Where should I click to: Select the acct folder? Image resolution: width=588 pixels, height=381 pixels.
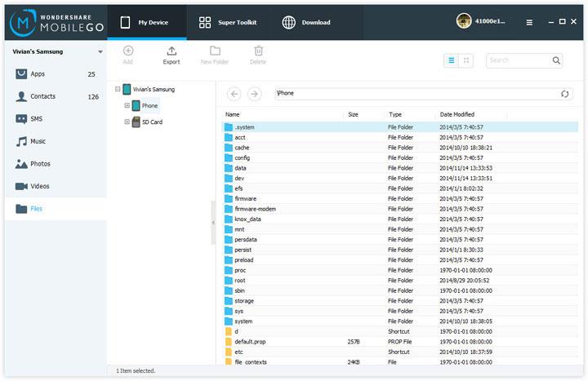coord(399,138)
